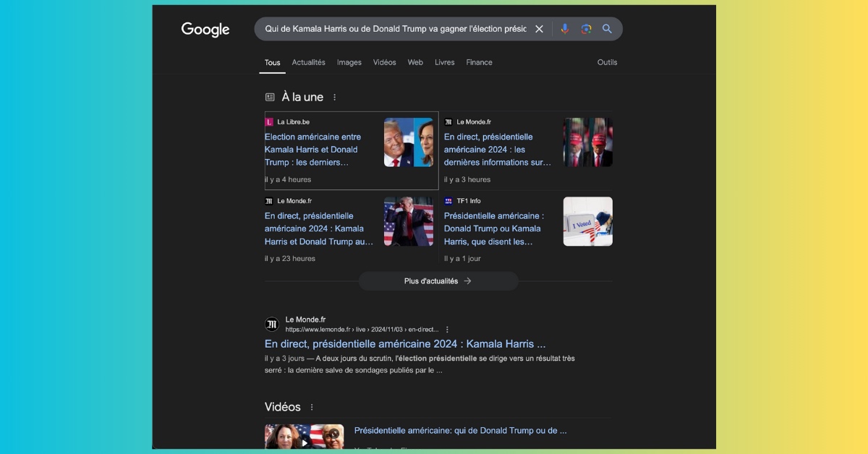Click Le Monde round site logo
Image resolution: width=868 pixels, height=454 pixels.
(272, 324)
